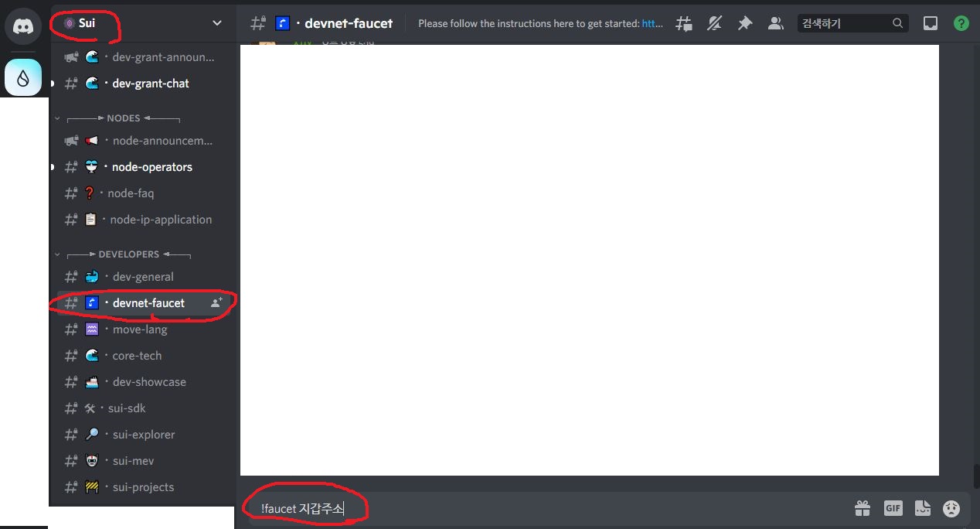Open the move-lang channel

(x=143, y=329)
